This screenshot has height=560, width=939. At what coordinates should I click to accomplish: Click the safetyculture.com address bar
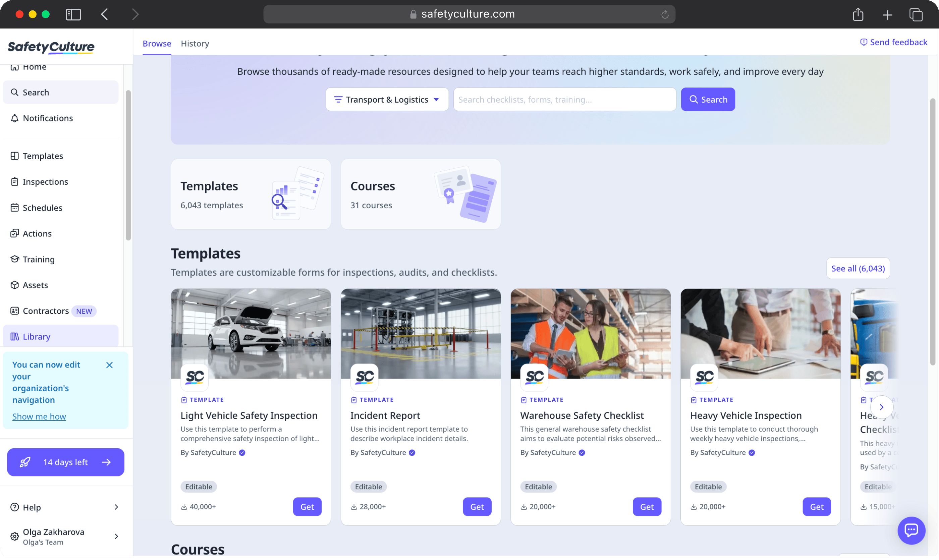469,14
